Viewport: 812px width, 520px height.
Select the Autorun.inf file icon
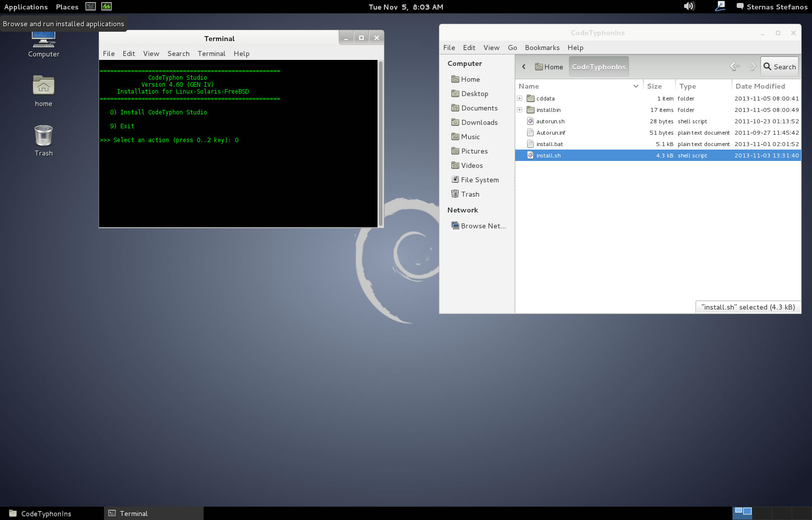[531, 133]
